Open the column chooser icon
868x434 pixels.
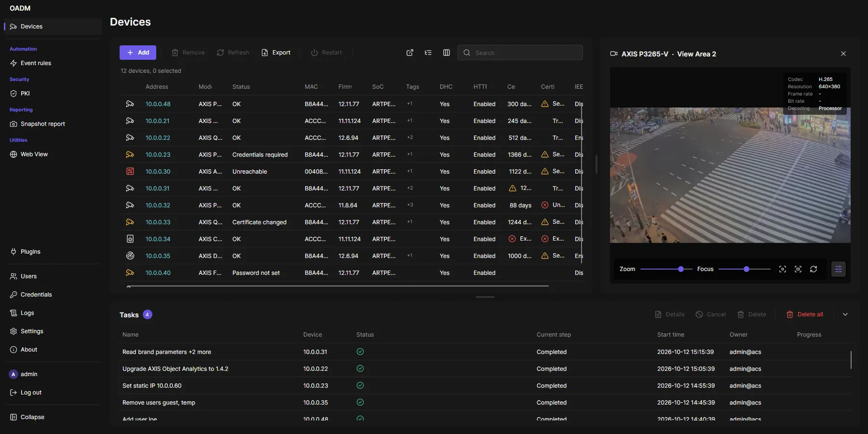click(x=447, y=53)
